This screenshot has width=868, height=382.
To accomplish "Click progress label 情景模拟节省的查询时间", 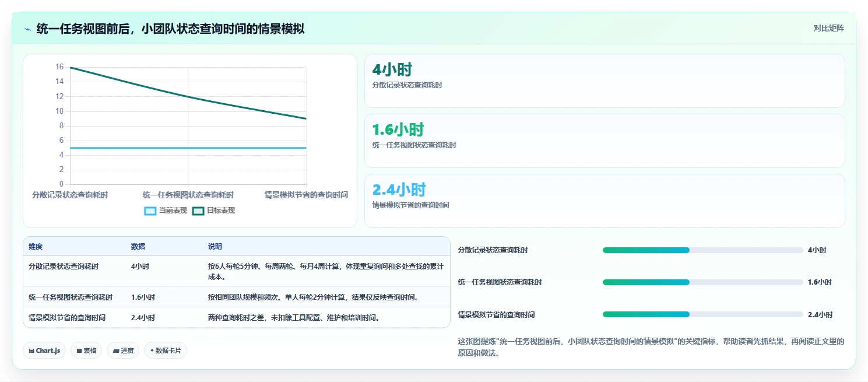I will (x=497, y=315).
